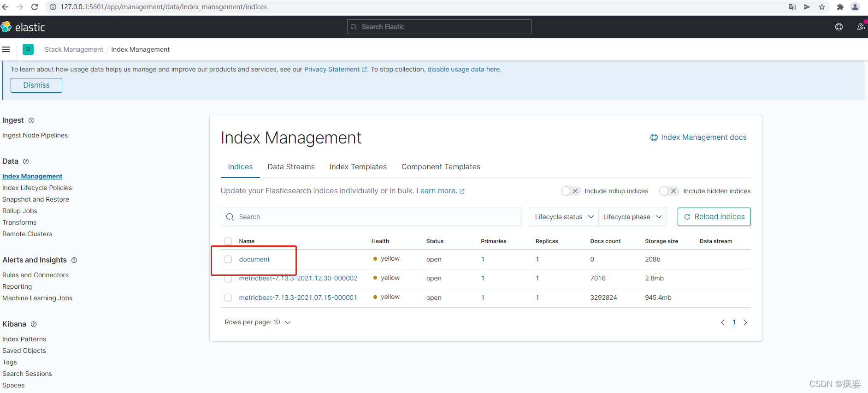Viewport: 868px width, 393px height.
Task: Open the Lifecycle phase dropdown
Action: point(632,217)
